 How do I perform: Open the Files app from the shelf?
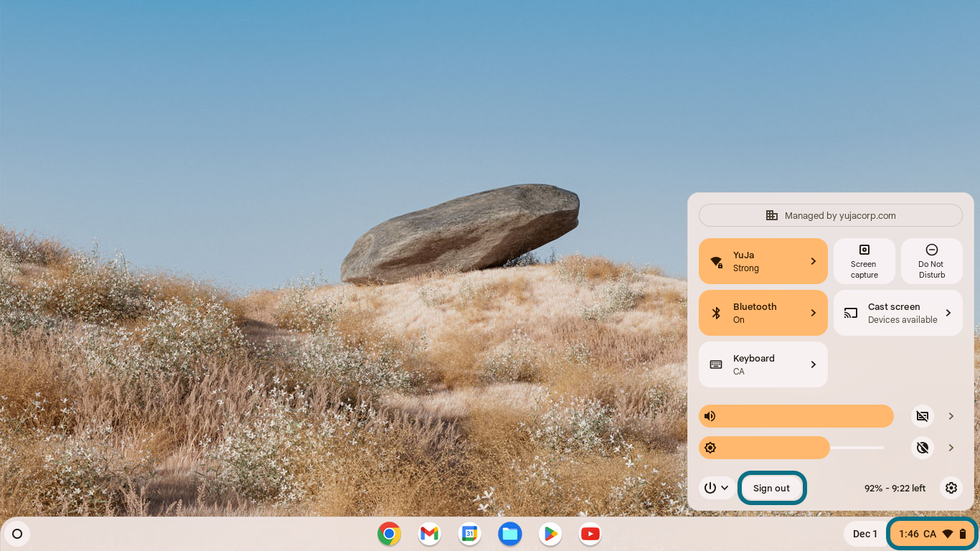pyautogui.click(x=510, y=534)
